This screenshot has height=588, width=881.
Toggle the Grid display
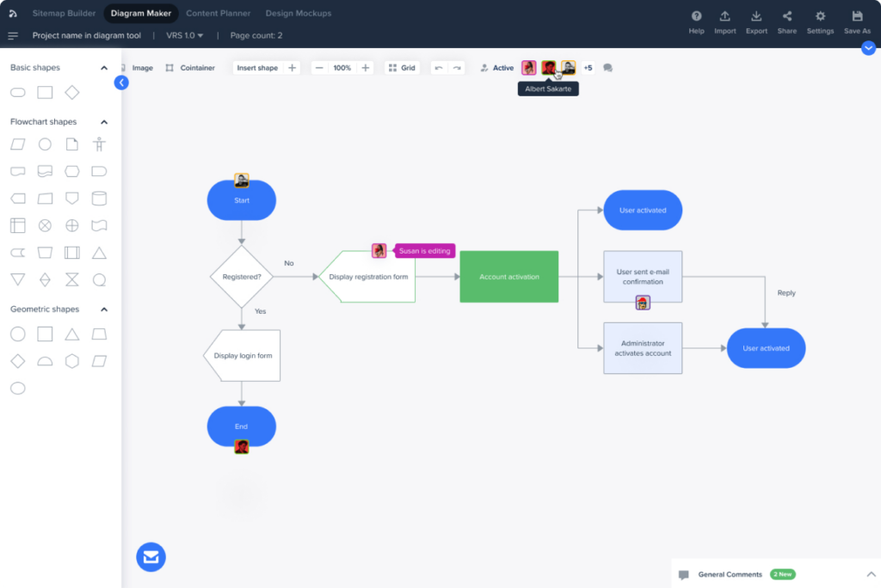(x=401, y=67)
